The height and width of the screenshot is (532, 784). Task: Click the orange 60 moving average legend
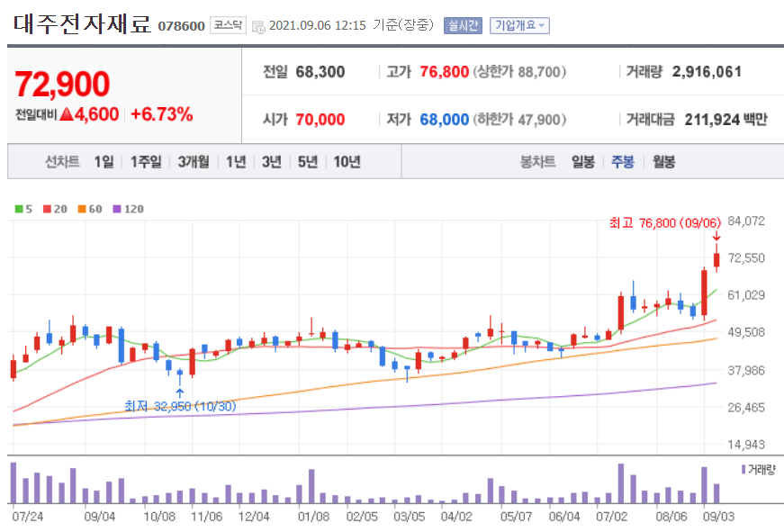[x=90, y=209]
